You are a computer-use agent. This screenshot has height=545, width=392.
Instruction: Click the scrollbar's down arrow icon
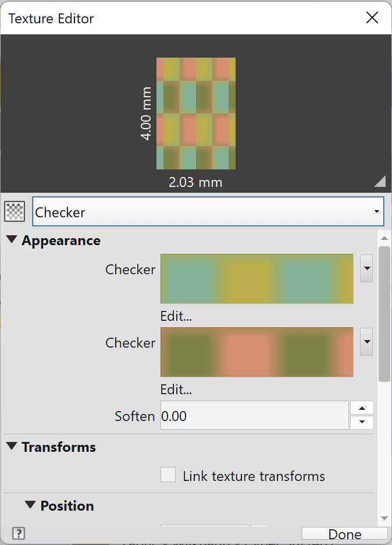click(x=384, y=517)
